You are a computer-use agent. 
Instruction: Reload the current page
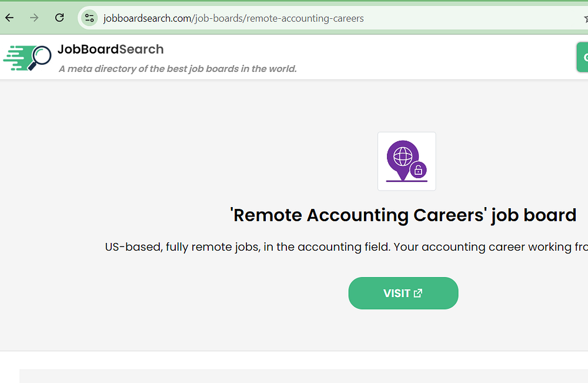[59, 18]
